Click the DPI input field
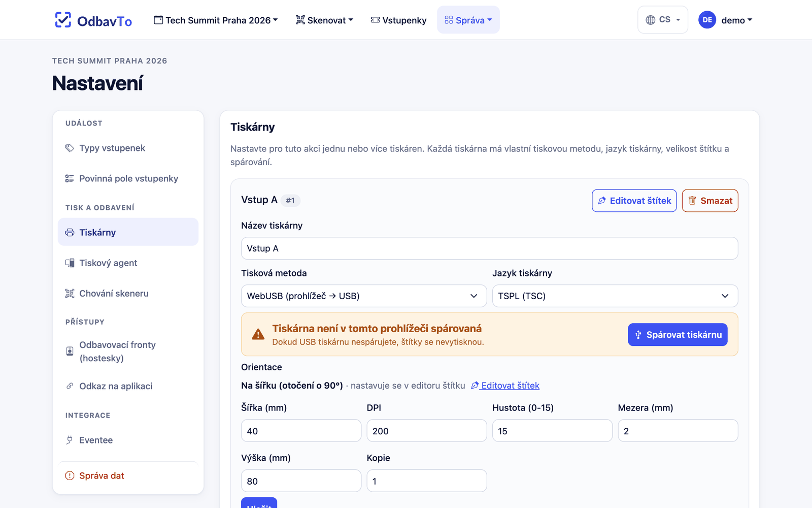The image size is (812, 508). (x=427, y=431)
